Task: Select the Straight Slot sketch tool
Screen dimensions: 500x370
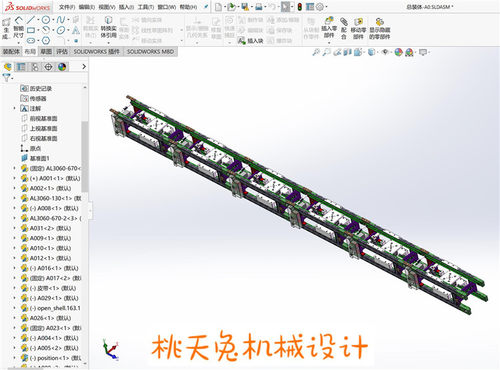Action: [x=31, y=41]
